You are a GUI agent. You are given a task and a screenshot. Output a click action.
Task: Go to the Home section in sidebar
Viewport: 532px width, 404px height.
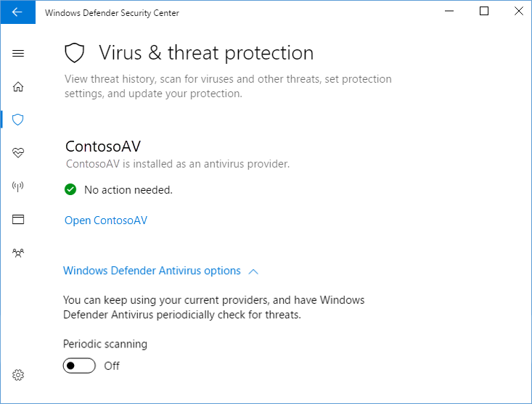pos(18,87)
